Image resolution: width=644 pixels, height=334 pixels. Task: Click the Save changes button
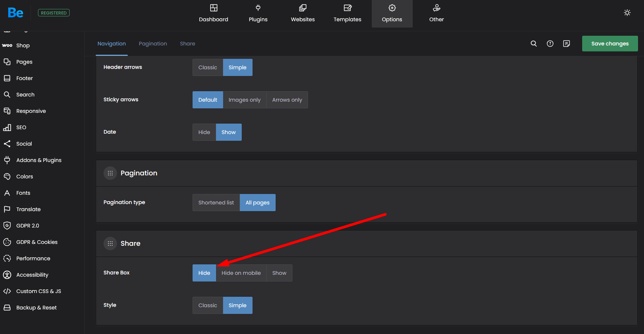pos(610,44)
